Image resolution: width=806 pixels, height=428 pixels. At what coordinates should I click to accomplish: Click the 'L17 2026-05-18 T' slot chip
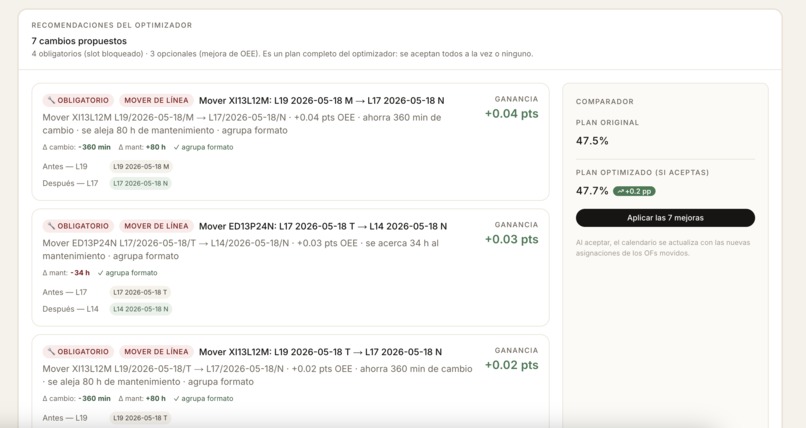click(140, 292)
